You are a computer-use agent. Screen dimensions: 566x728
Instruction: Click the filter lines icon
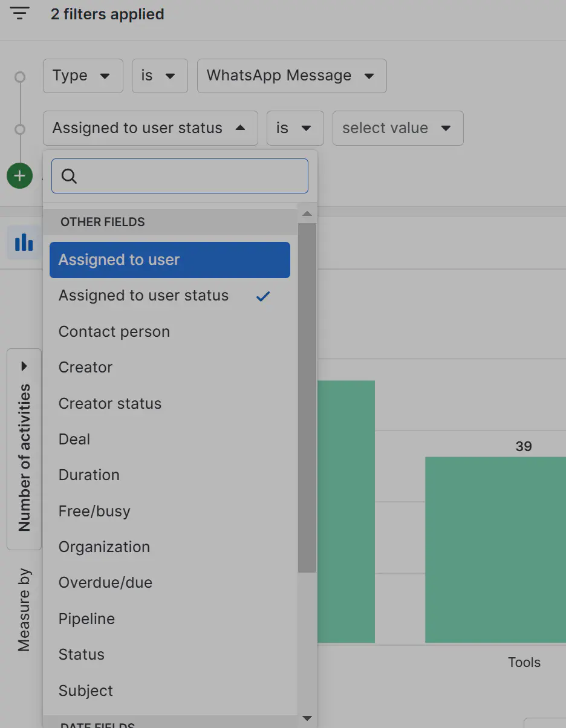[20, 14]
